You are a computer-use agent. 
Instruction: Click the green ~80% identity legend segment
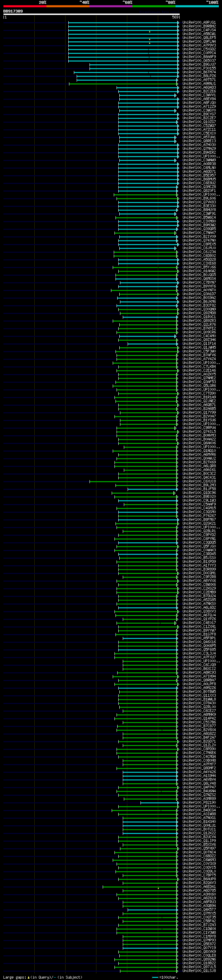coord(154,6)
